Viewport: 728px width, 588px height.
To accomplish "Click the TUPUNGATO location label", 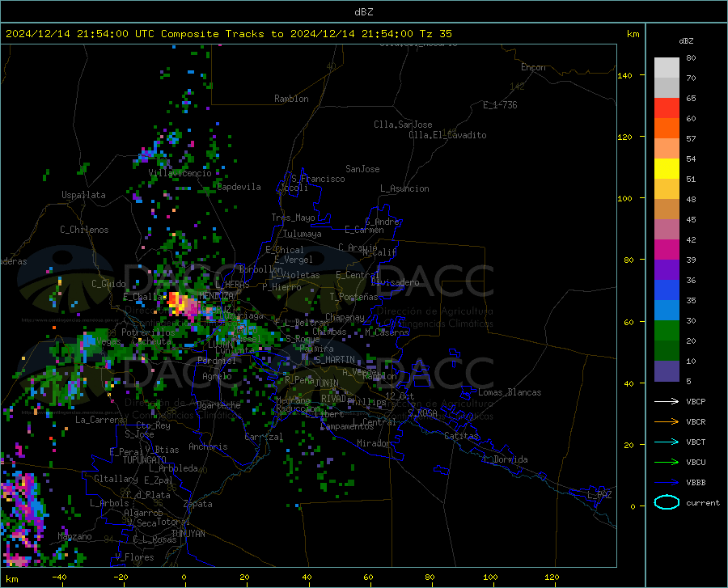I will click(145, 460).
